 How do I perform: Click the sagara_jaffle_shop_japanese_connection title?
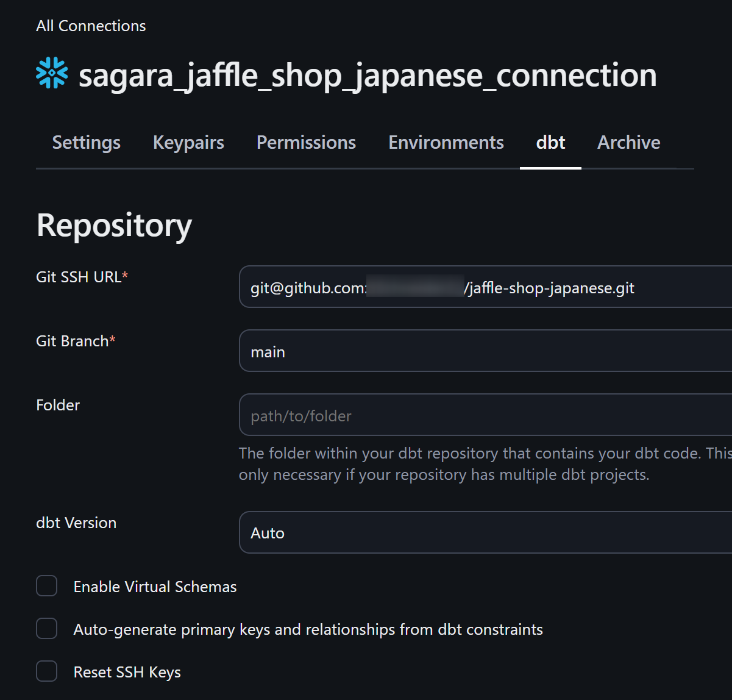(368, 76)
